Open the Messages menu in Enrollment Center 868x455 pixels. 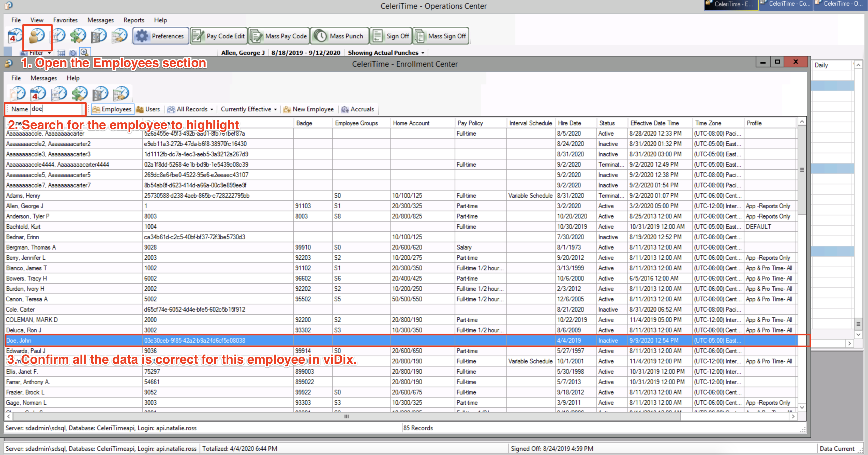click(x=43, y=78)
